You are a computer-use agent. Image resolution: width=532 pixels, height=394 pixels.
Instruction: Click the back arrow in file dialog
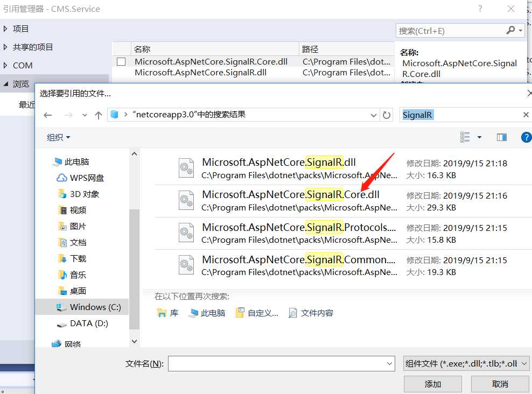[x=48, y=115]
